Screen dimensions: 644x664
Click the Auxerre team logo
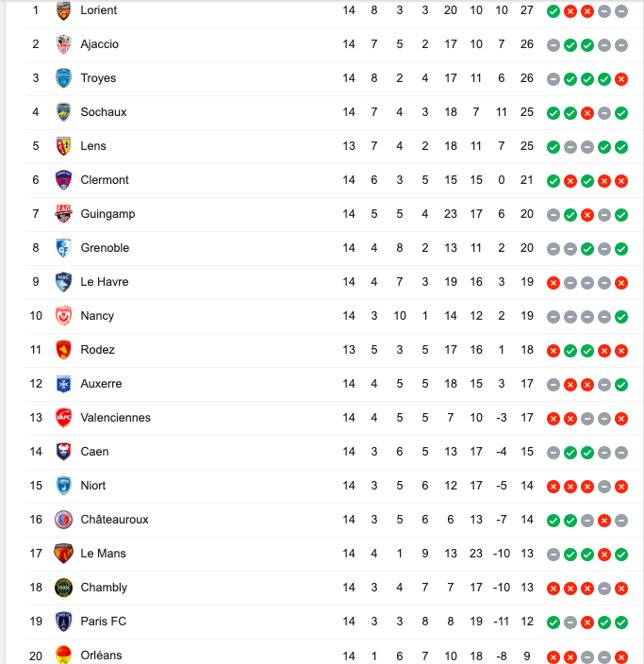pyautogui.click(x=63, y=384)
